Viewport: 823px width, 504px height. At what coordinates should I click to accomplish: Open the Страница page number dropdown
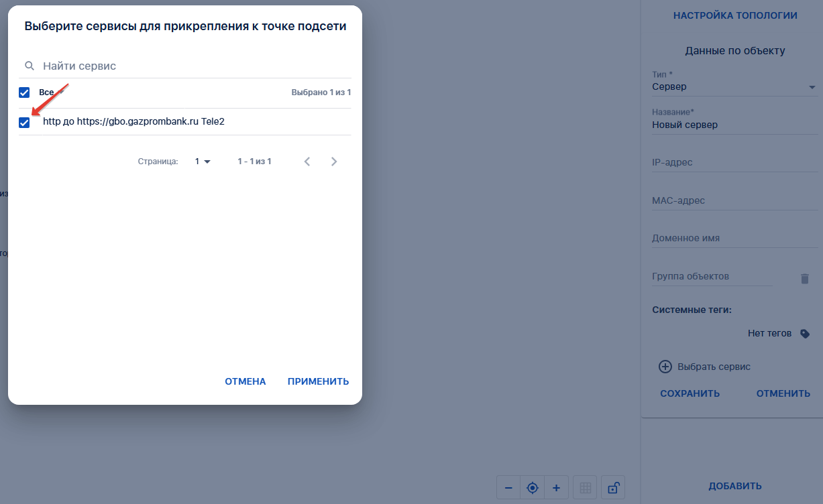click(x=203, y=162)
